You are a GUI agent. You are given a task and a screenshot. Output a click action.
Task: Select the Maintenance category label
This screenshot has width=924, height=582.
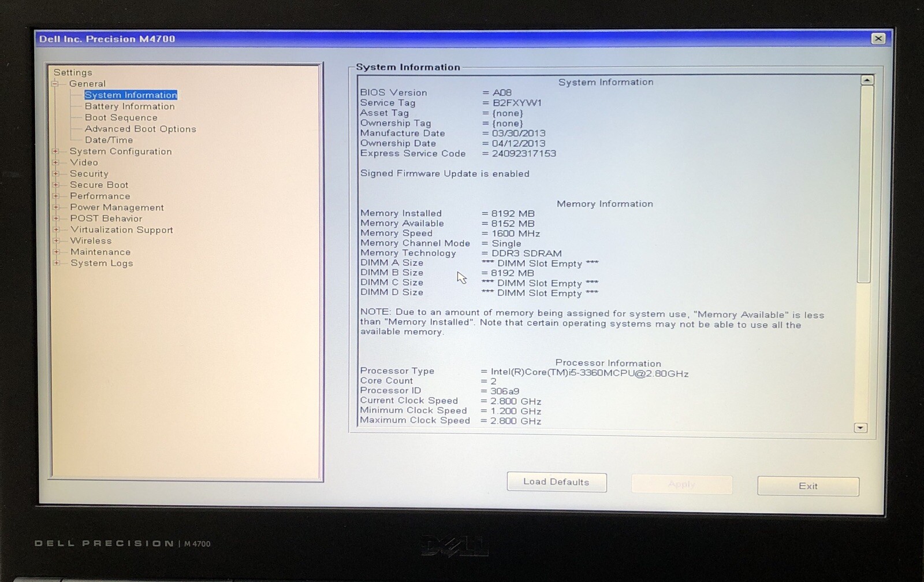[x=100, y=252]
